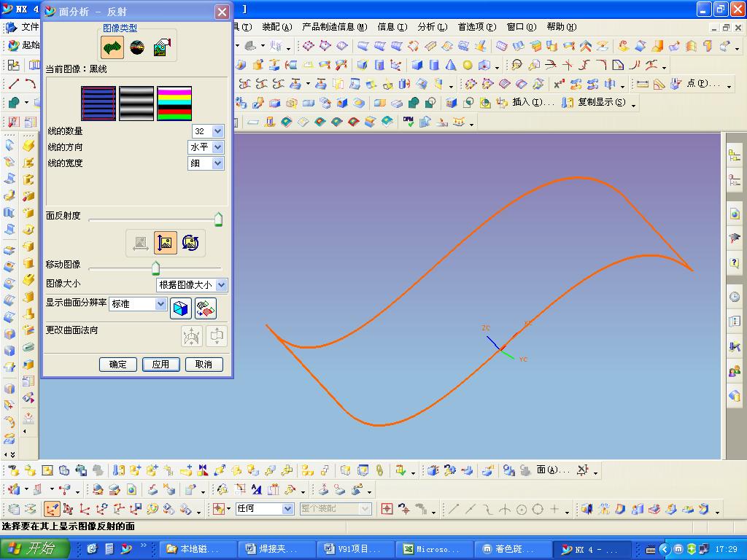Open the 信息(I) menu
Viewport: 747px width, 560px height.
pyautogui.click(x=392, y=27)
